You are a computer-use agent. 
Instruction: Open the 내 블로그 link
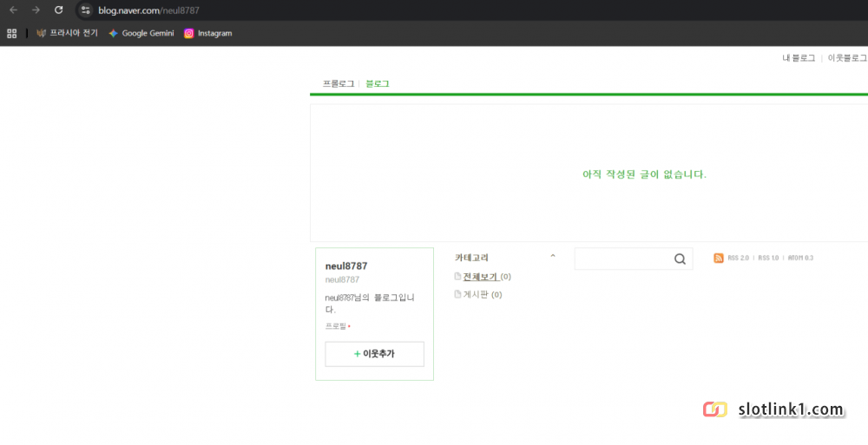point(799,58)
